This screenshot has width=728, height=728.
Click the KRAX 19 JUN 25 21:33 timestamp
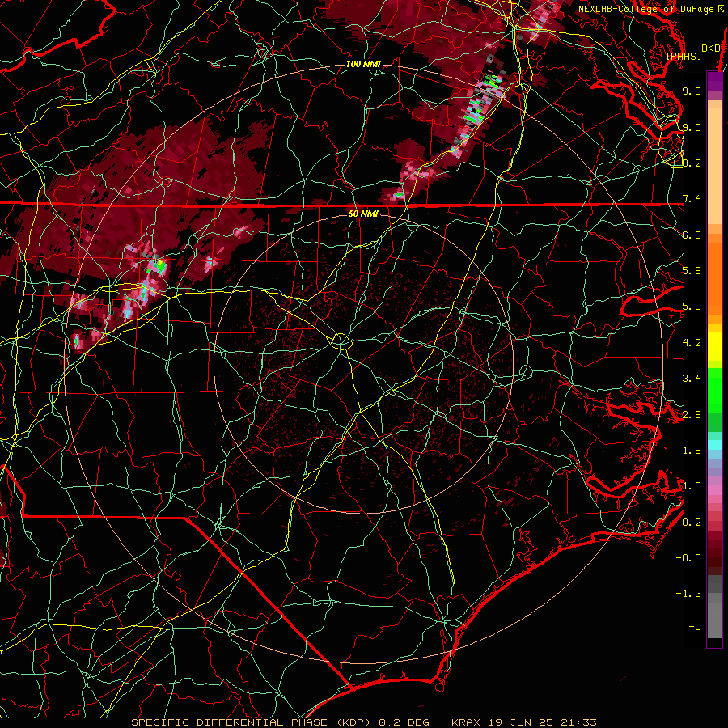(523, 722)
